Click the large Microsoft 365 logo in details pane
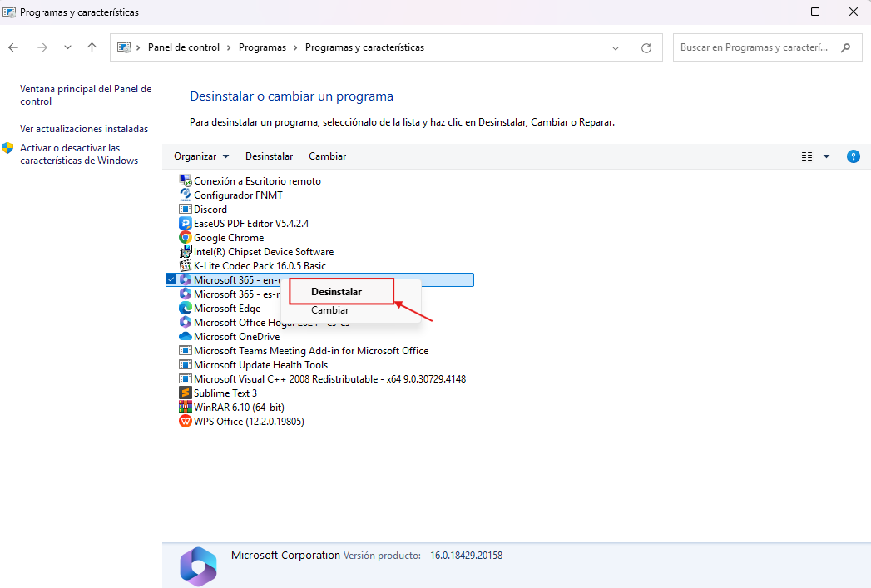 (198, 566)
